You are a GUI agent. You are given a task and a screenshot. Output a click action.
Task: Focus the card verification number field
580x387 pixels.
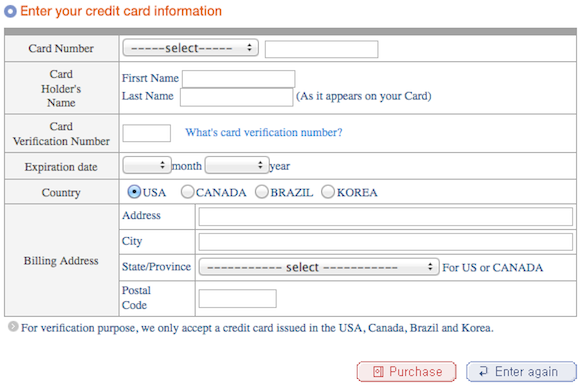(x=146, y=133)
